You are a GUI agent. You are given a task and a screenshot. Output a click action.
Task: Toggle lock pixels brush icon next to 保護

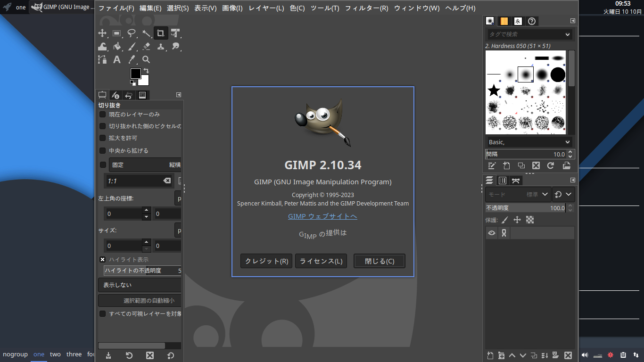(504, 220)
